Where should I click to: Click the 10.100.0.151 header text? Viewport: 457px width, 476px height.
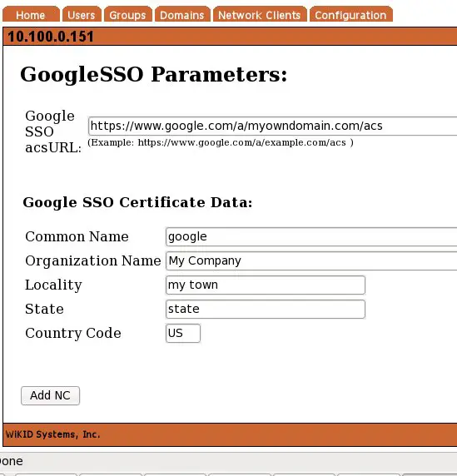[x=51, y=37]
